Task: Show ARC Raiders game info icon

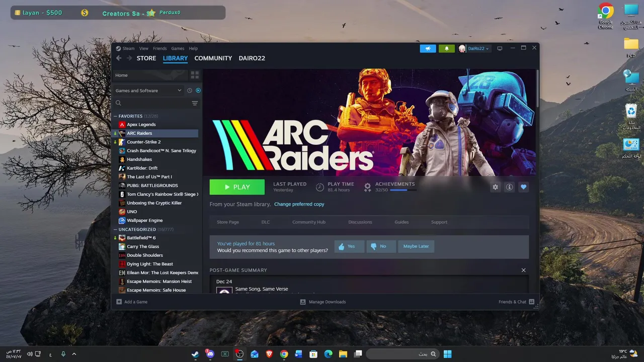Action: 510,187
